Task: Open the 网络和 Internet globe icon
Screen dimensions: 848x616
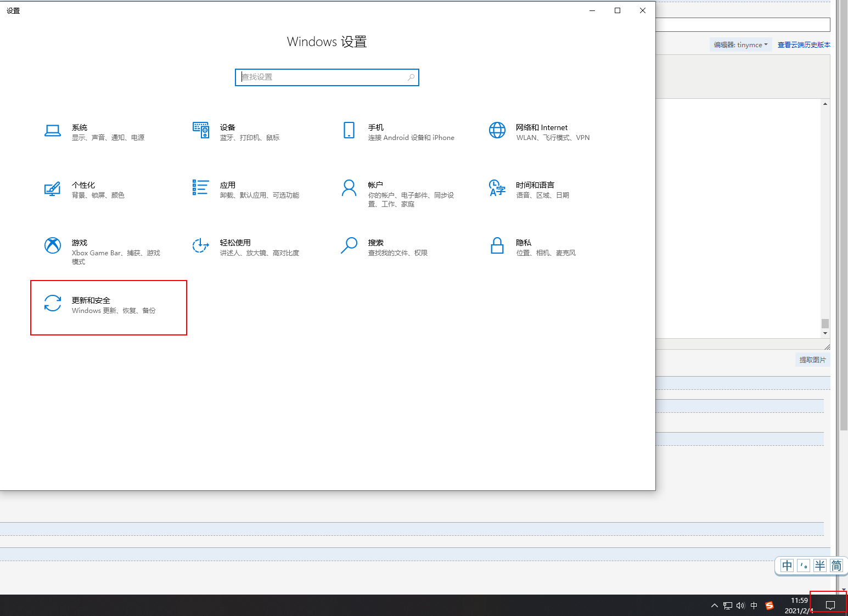Action: pyautogui.click(x=497, y=130)
